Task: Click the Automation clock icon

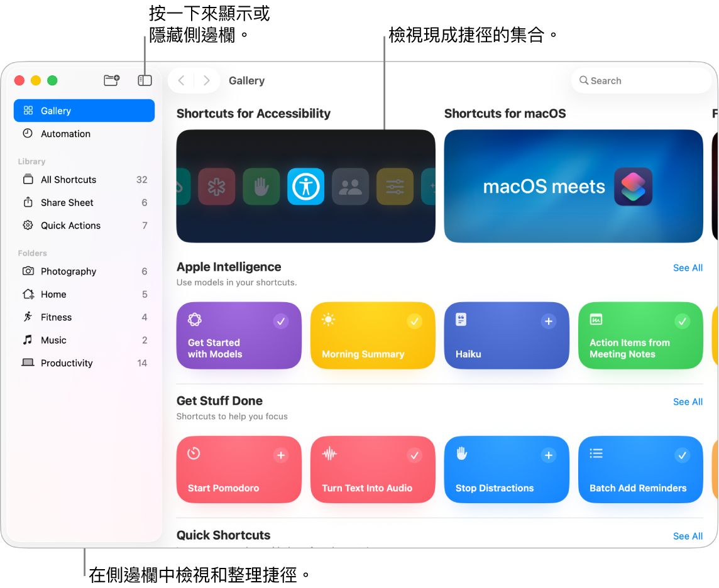Action: [x=28, y=133]
